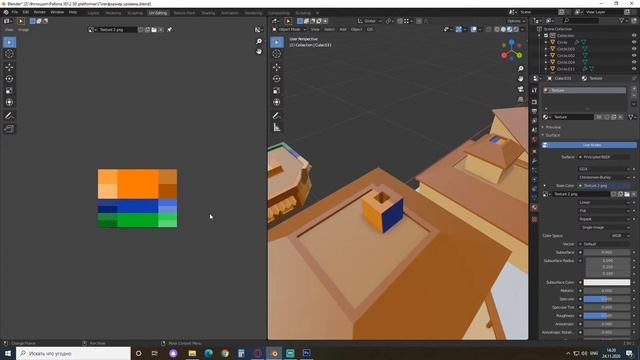Viewport: 640px width, 360px height.
Task: Expand the Circle object in outliner
Action: (546, 42)
